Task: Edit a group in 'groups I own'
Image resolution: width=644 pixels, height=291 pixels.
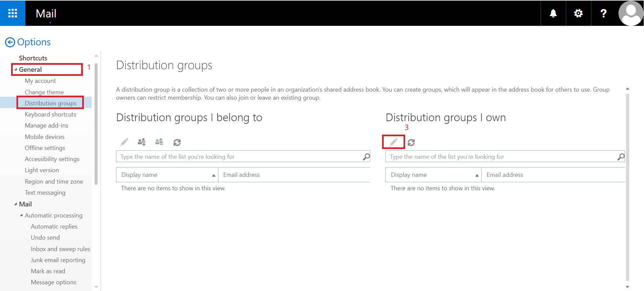Action: (x=393, y=142)
